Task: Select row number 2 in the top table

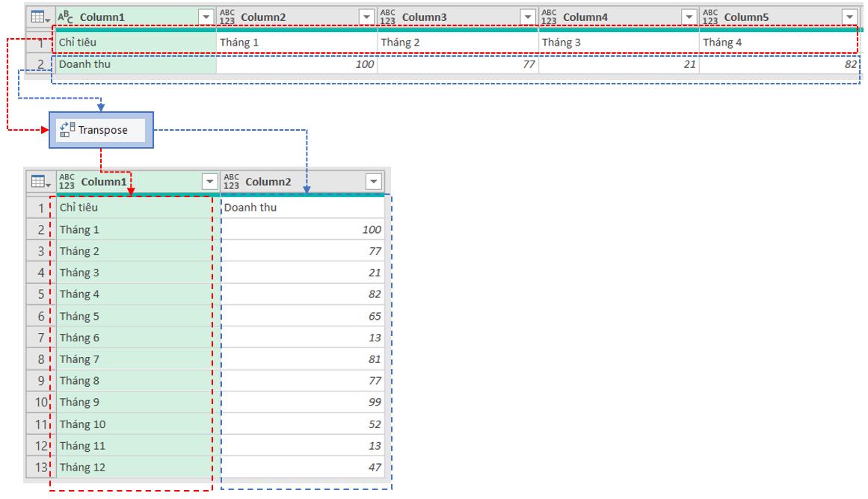Action: pos(40,64)
